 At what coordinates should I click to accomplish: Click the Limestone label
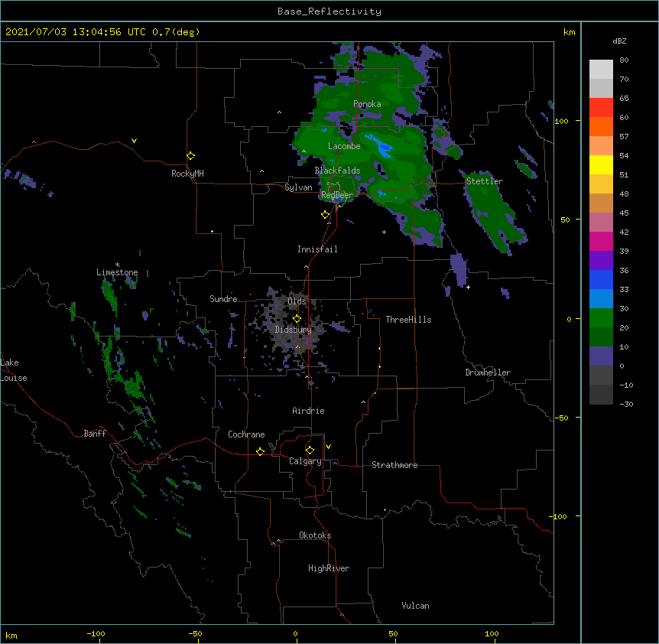[117, 272]
